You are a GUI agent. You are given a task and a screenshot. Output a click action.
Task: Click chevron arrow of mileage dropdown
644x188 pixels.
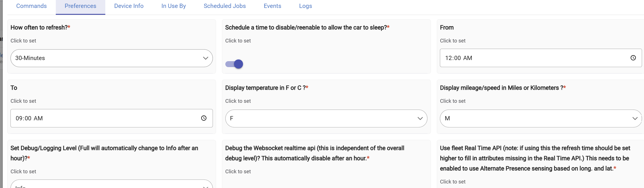pos(635,118)
